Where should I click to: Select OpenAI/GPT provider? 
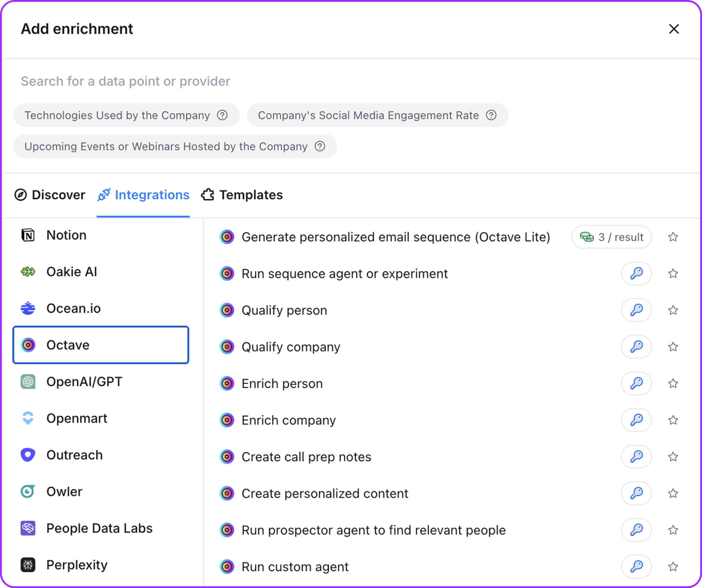(x=101, y=382)
